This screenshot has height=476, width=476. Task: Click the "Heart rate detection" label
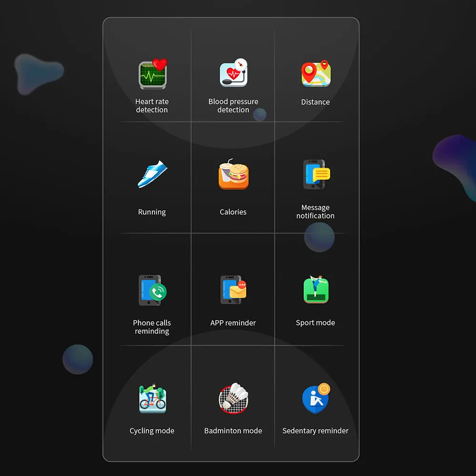point(152,106)
